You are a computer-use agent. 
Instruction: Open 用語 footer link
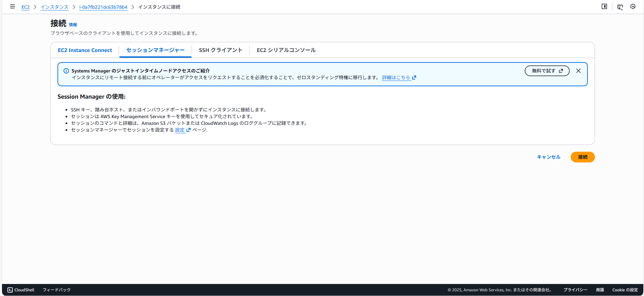(x=600, y=290)
